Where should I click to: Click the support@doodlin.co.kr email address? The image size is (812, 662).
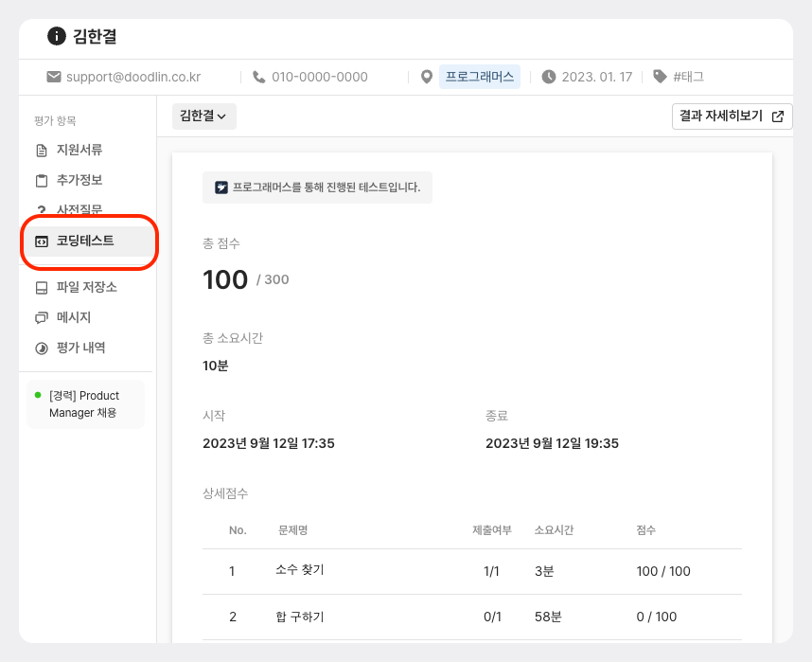click(133, 77)
